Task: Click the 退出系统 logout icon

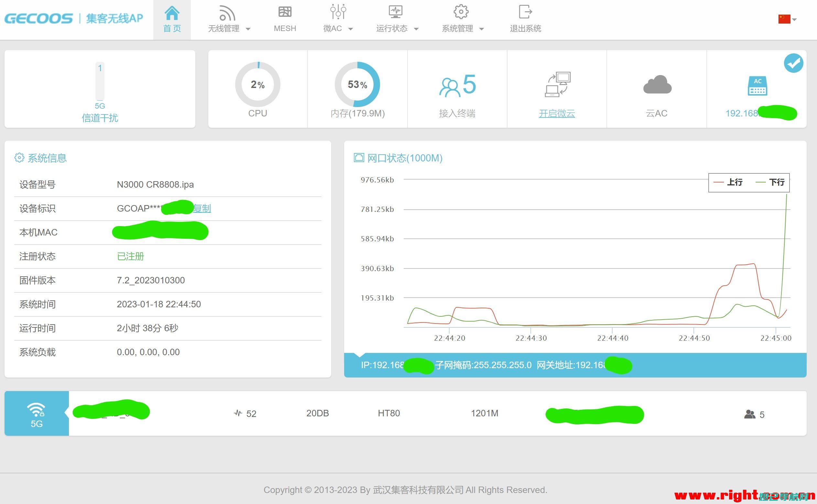Action: click(526, 12)
